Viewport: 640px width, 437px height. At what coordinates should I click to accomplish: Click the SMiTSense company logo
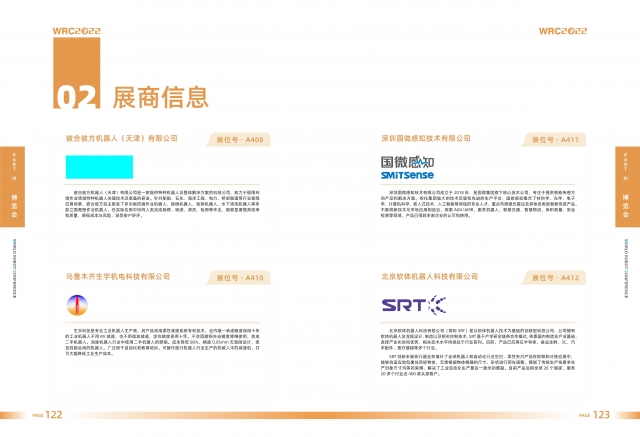point(412,166)
